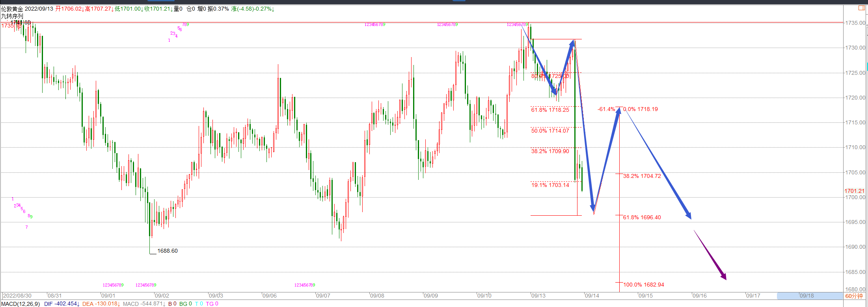
Task: Select the highlighted 09/18 date marker
Action: [x=807, y=296]
